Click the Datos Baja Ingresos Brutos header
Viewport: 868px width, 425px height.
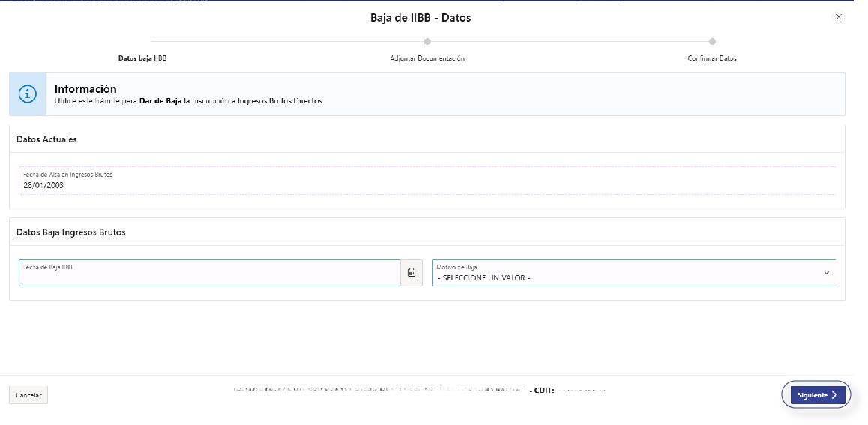(x=71, y=232)
